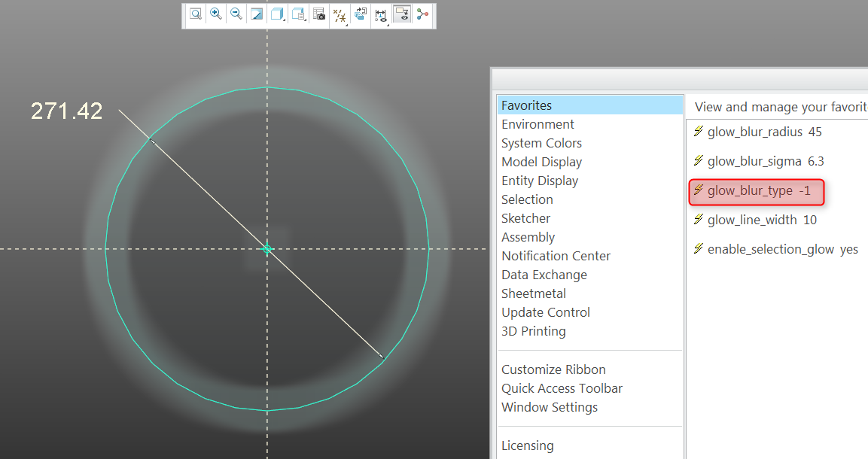Click the lightning icon beside glow_line_width

[x=699, y=219]
